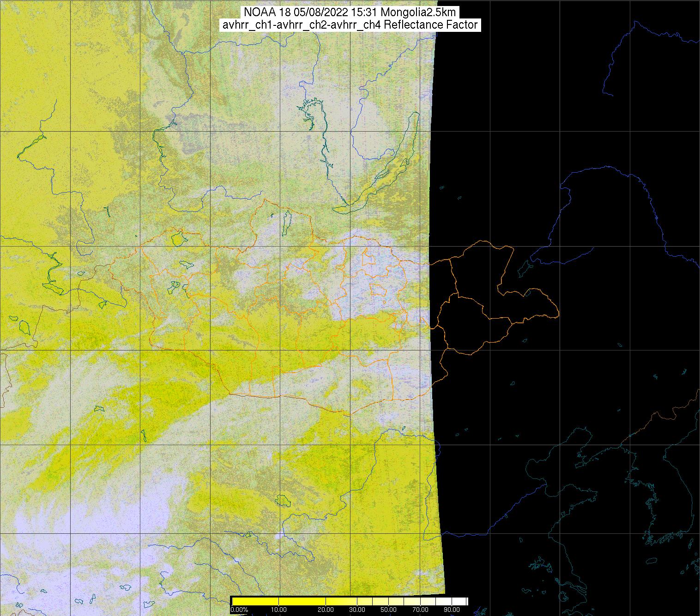Click the large outlined lake in northwestern Mongolia
This screenshot has width=700, height=616.
pos(177,239)
